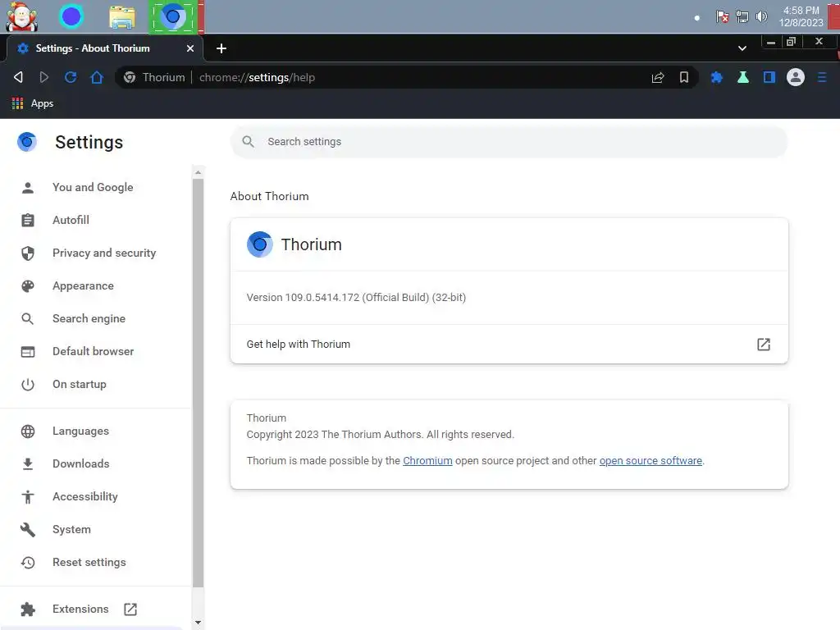The width and height of the screenshot is (840, 630).
Task: Open On startup settings
Action: pos(80,384)
